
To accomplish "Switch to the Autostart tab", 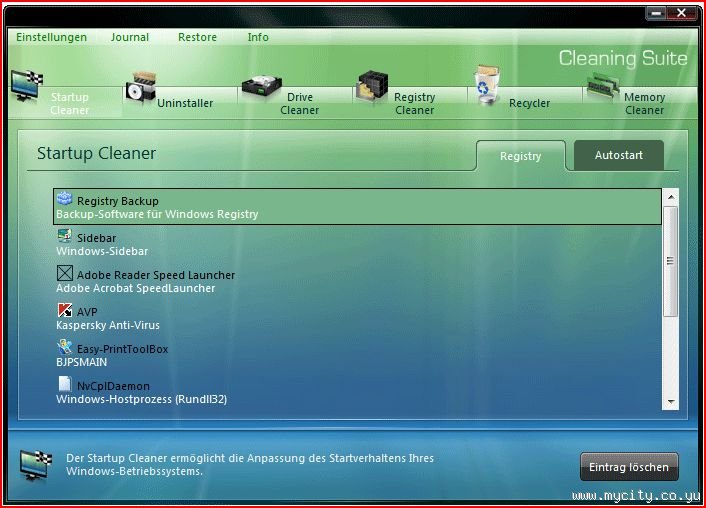I will click(619, 155).
